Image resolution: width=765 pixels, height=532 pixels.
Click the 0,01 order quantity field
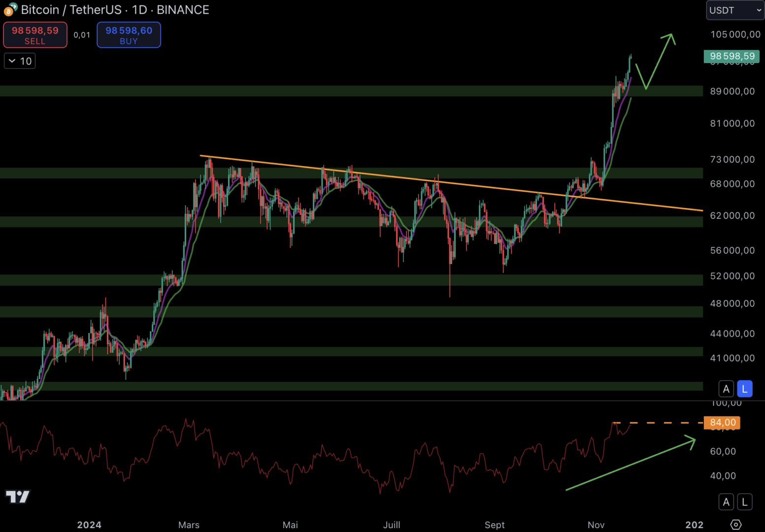(82, 35)
